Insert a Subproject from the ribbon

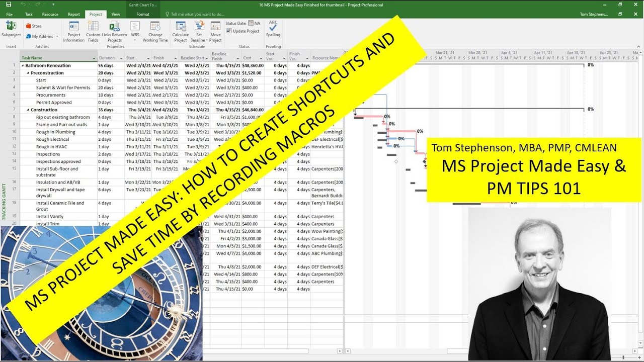click(11, 30)
